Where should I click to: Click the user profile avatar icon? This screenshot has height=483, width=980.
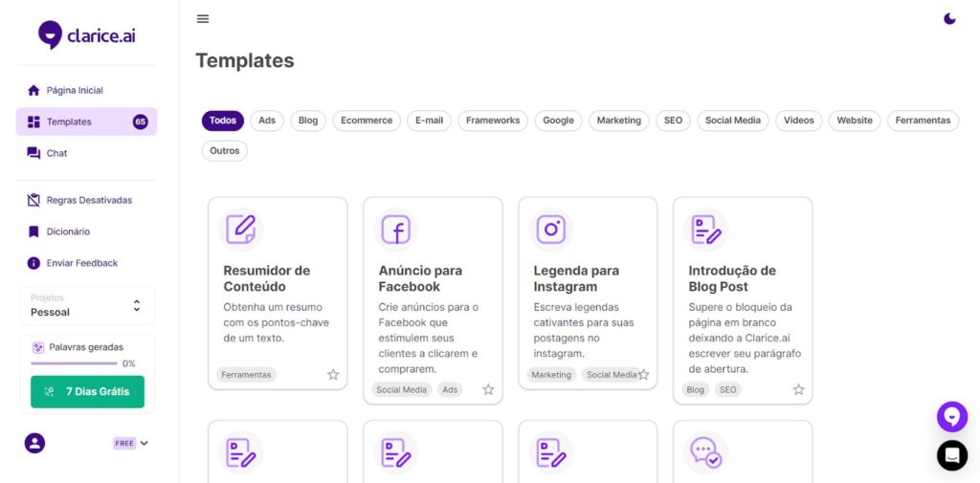(x=34, y=443)
